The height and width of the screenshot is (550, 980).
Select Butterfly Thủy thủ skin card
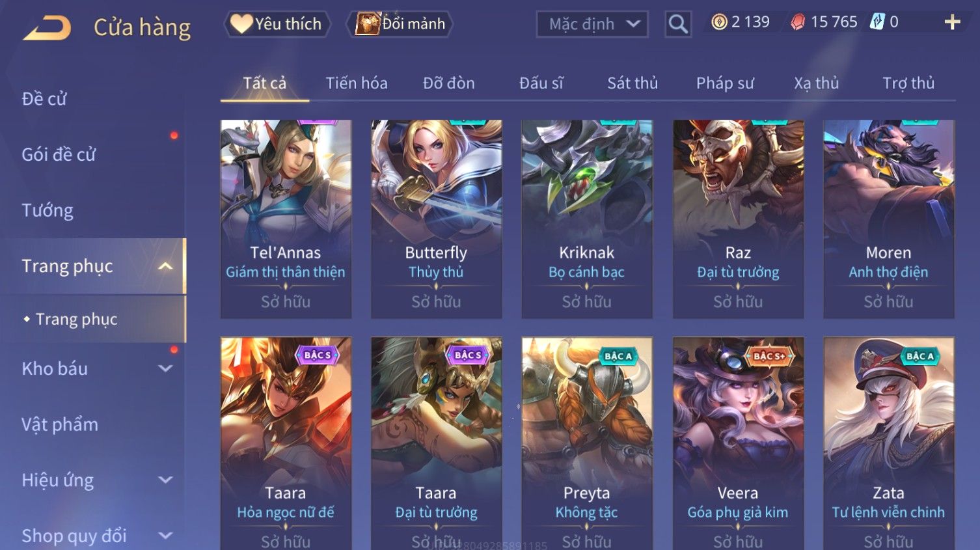click(x=436, y=219)
